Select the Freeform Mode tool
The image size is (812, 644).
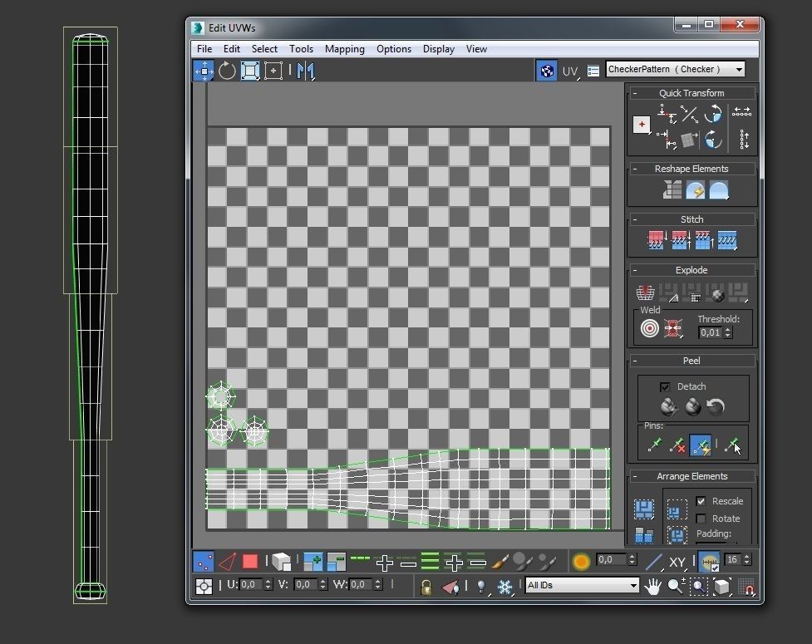(273, 71)
